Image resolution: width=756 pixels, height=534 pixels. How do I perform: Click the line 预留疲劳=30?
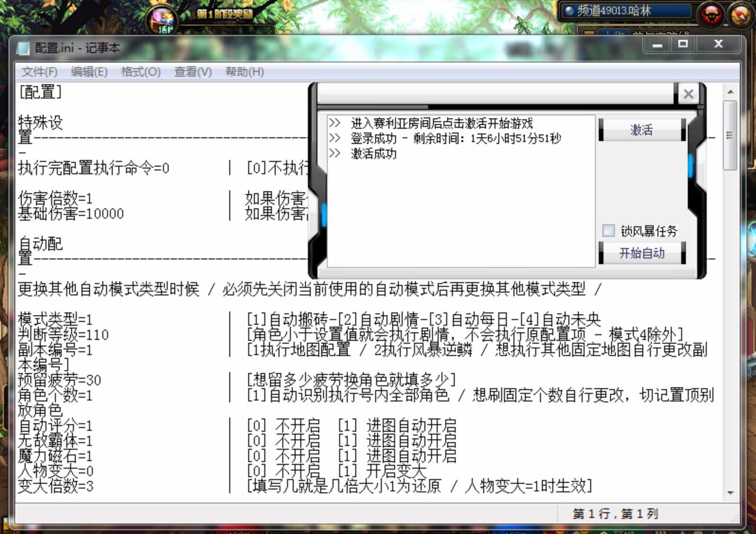[60, 380]
